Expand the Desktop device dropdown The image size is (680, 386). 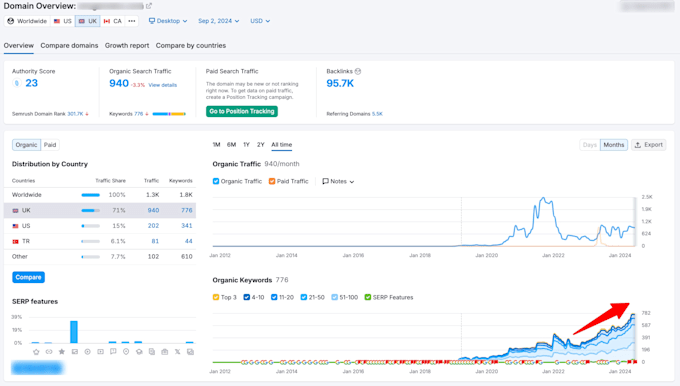(x=168, y=21)
